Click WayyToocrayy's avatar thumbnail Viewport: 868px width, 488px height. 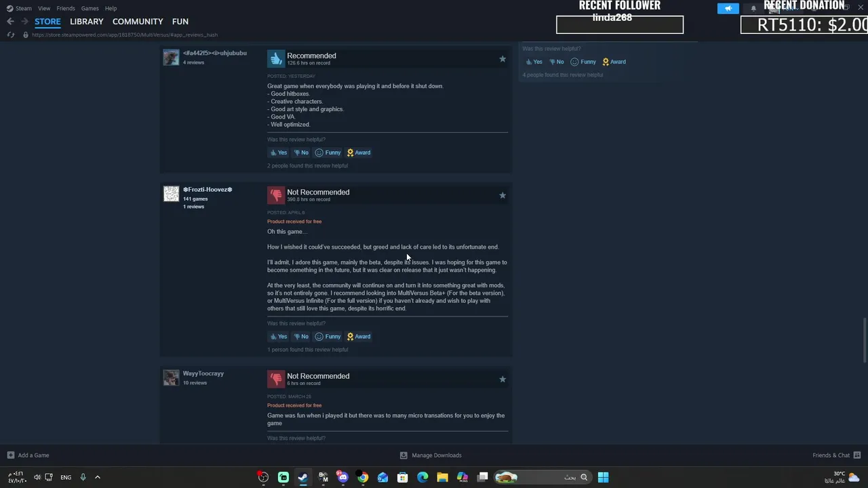click(x=171, y=378)
